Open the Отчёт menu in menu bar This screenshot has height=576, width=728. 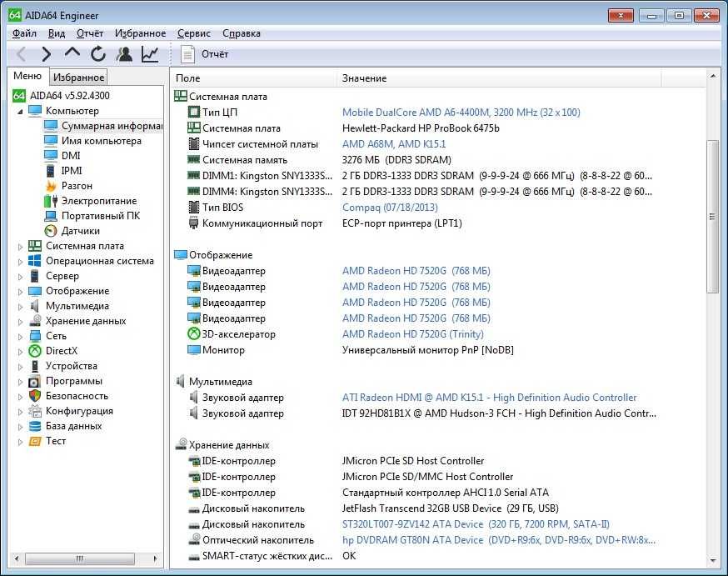[90, 33]
